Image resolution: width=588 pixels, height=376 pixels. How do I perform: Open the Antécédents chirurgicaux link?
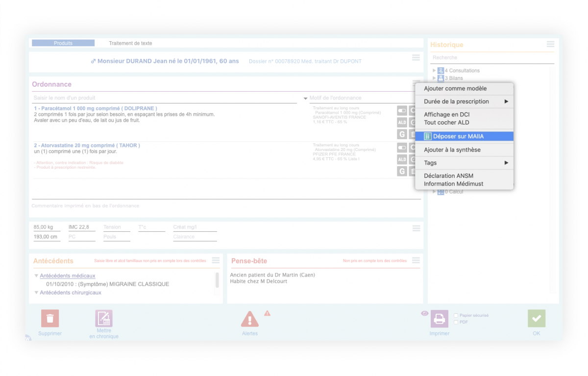click(x=71, y=293)
